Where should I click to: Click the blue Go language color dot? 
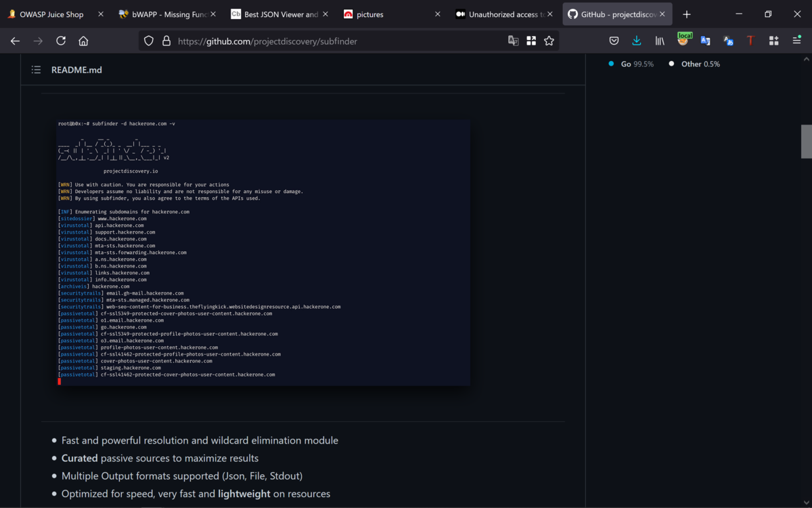pyautogui.click(x=611, y=64)
